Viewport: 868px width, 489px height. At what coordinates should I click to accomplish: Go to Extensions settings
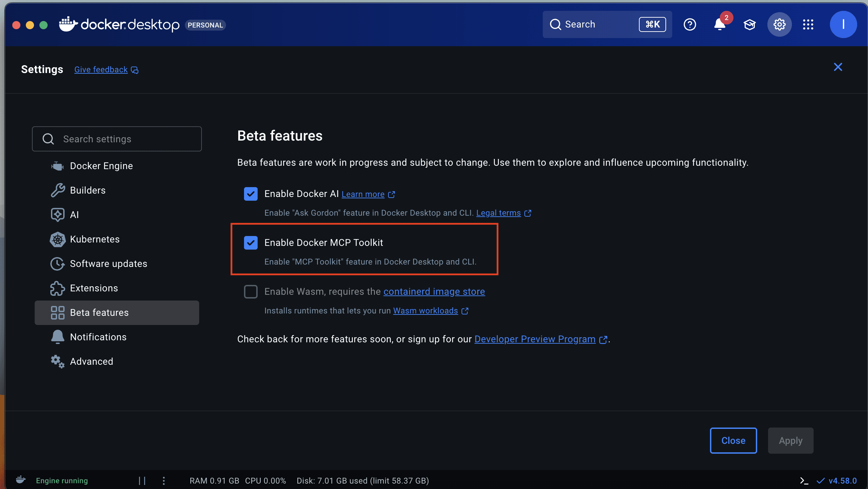(94, 288)
